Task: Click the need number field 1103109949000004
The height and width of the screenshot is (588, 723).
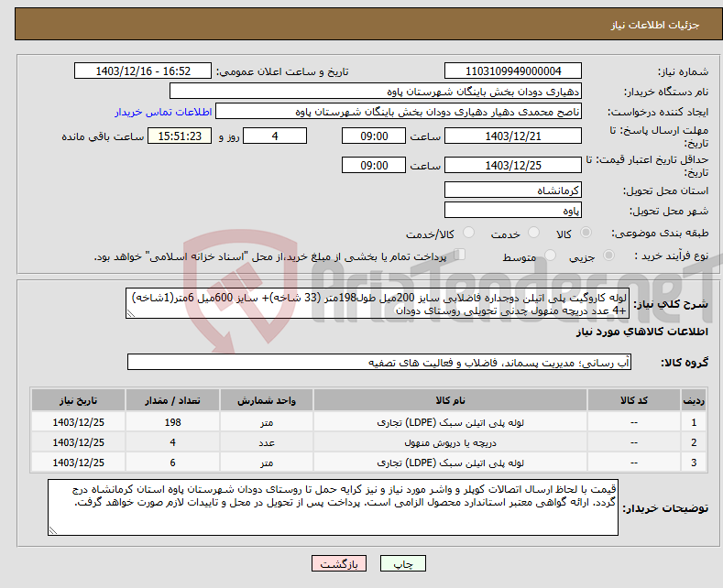Action: click(513, 71)
